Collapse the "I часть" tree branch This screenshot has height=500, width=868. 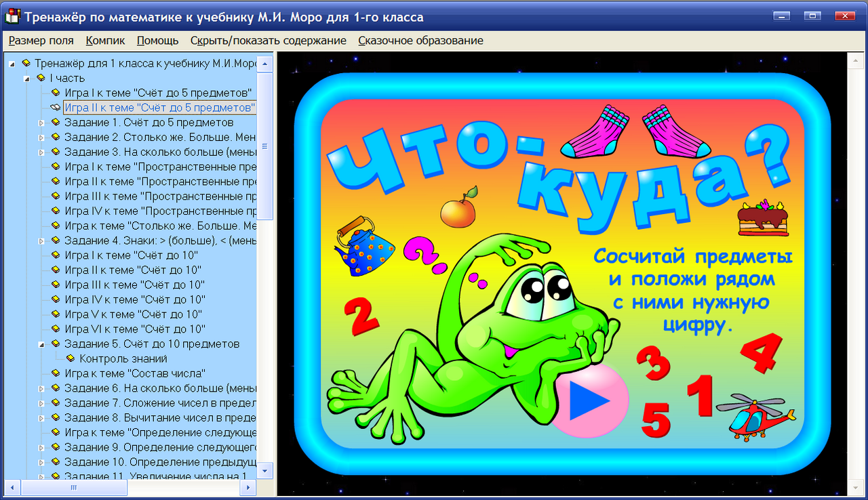[x=26, y=79]
